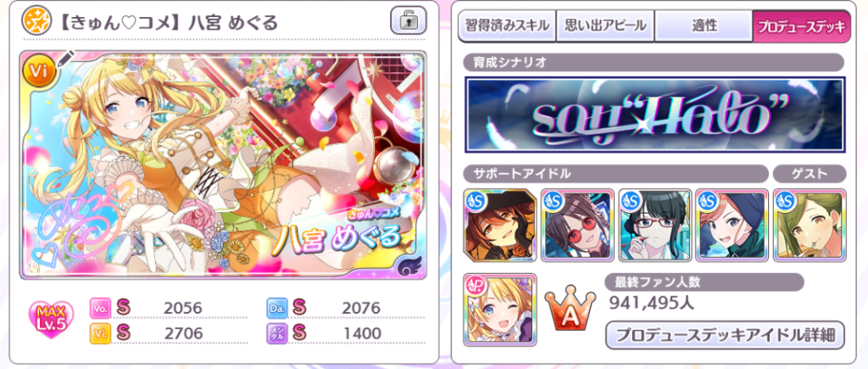This screenshot has width=868, height=369.
Task: Click the purple wing icon on card corner
Action: (409, 266)
